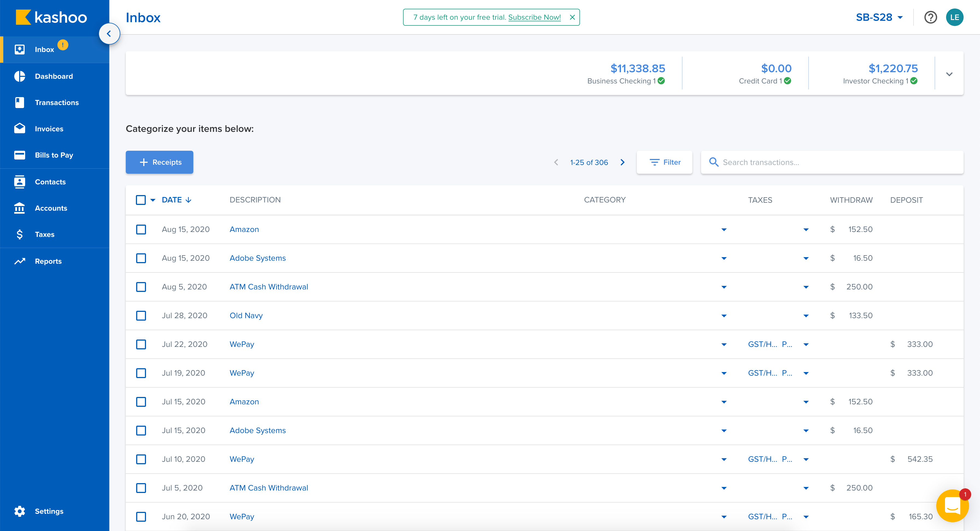Check the Jul 22 WePay checkbox
Screen dimensions: 980x531
pyautogui.click(x=141, y=344)
